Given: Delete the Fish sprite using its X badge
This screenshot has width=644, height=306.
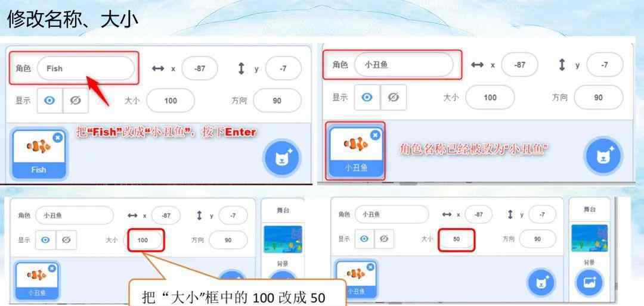Looking at the screenshot, I should (x=57, y=138).
